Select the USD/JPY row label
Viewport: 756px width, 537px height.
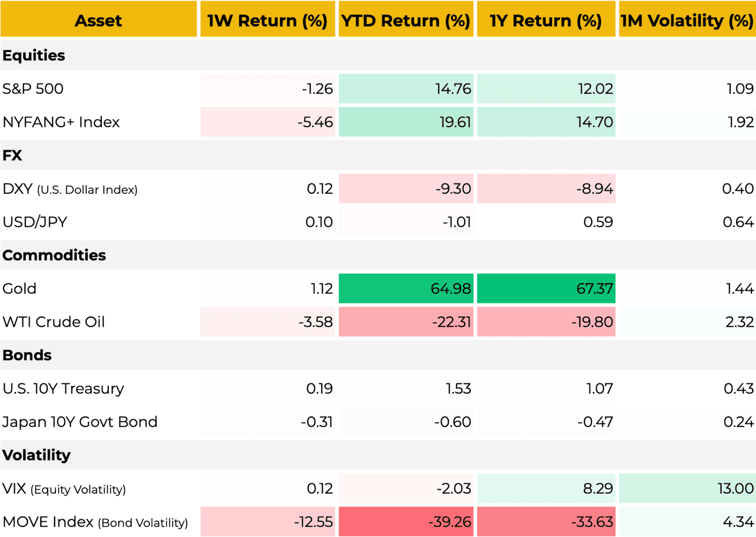click(35, 222)
